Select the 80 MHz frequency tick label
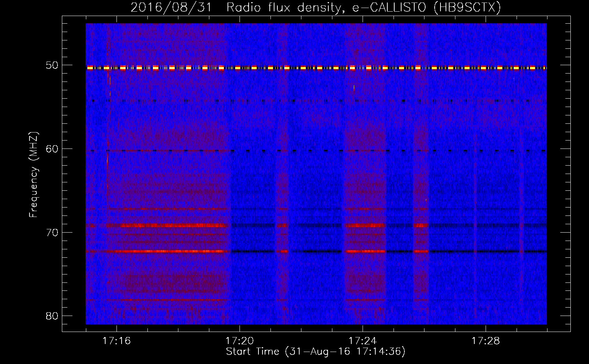 (52, 316)
